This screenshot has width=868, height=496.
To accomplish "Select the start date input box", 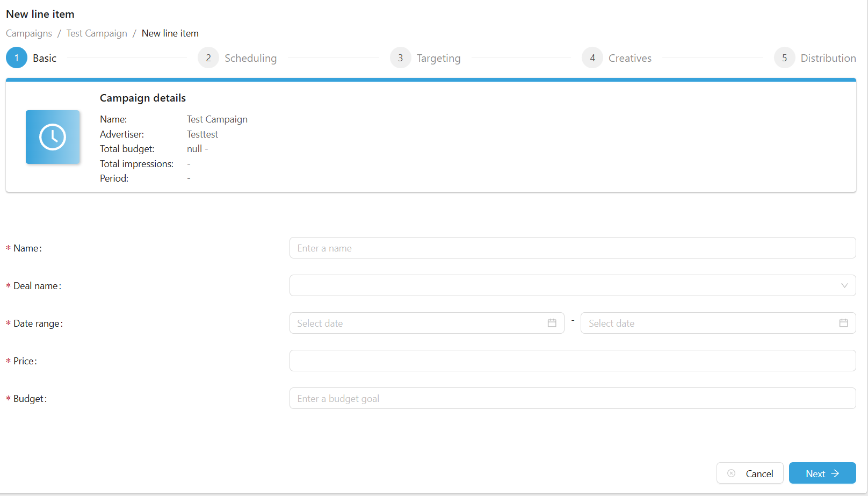I will click(x=419, y=323).
